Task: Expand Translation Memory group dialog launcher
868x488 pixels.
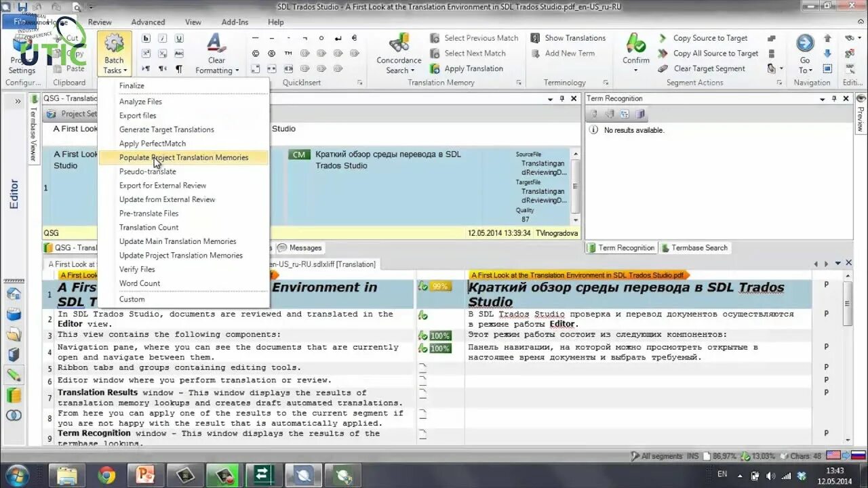Action: click(x=519, y=83)
